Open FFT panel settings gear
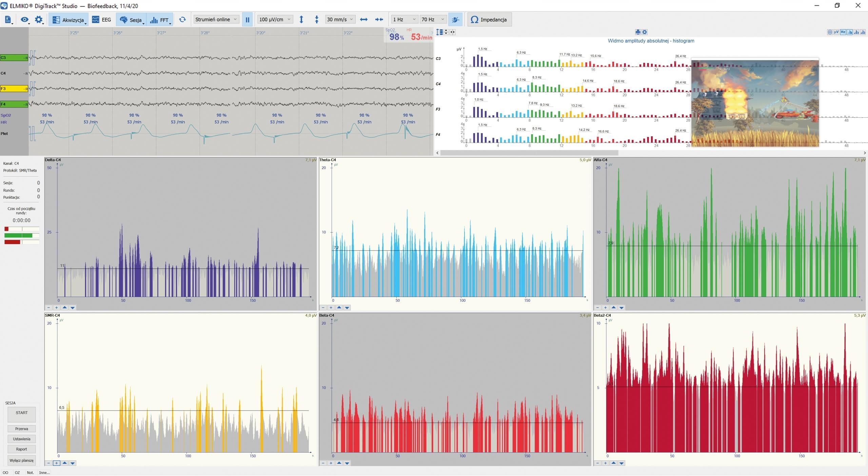 click(645, 32)
